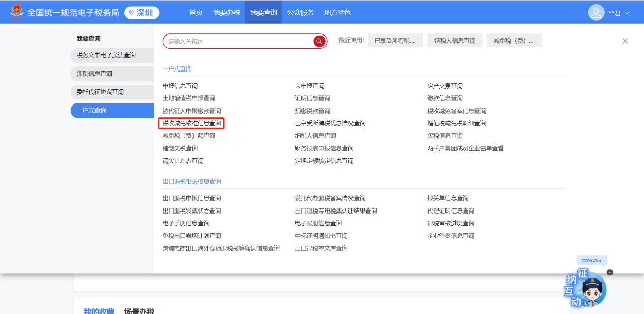
Task: Click the **君 username text
Action: (x=615, y=13)
